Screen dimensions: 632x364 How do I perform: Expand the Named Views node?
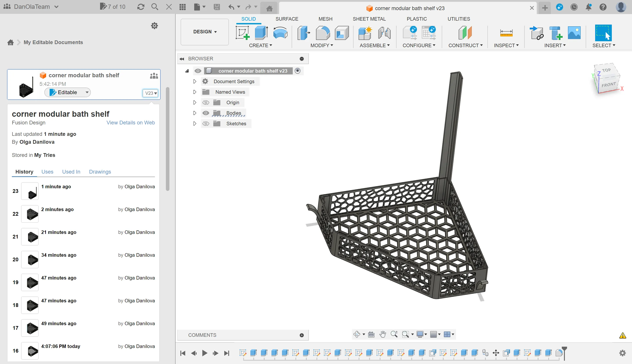click(194, 92)
